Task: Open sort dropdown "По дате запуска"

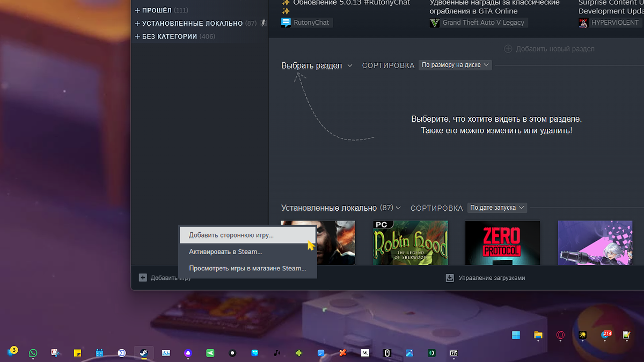Action: (497, 208)
